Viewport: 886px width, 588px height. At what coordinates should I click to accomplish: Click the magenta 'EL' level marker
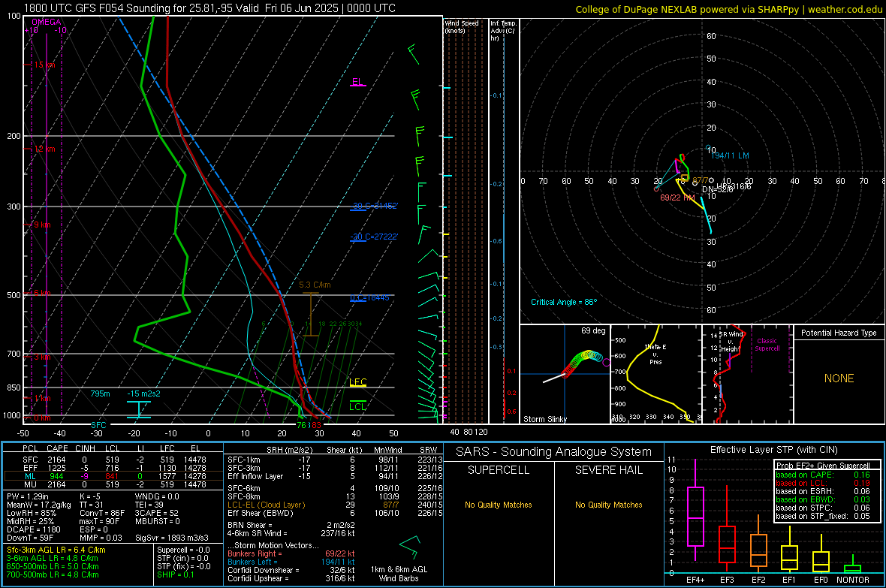click(357, 82)
